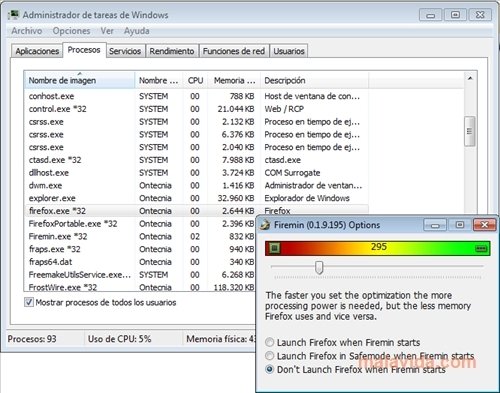Click 'Uso de CPU: 5%' status entry
This screenshot has height=393, width=500.
tap(119, 339)
